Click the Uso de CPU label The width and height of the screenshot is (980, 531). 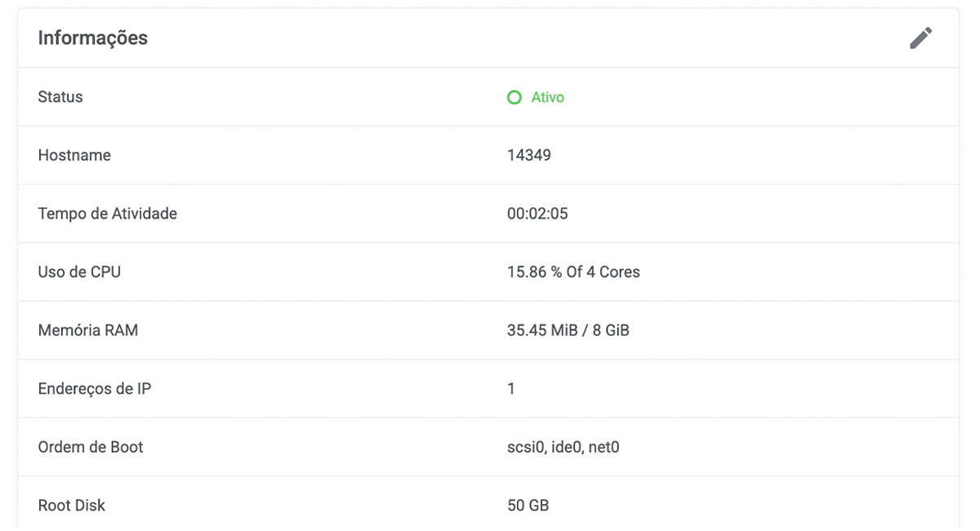tap(79, 272)
